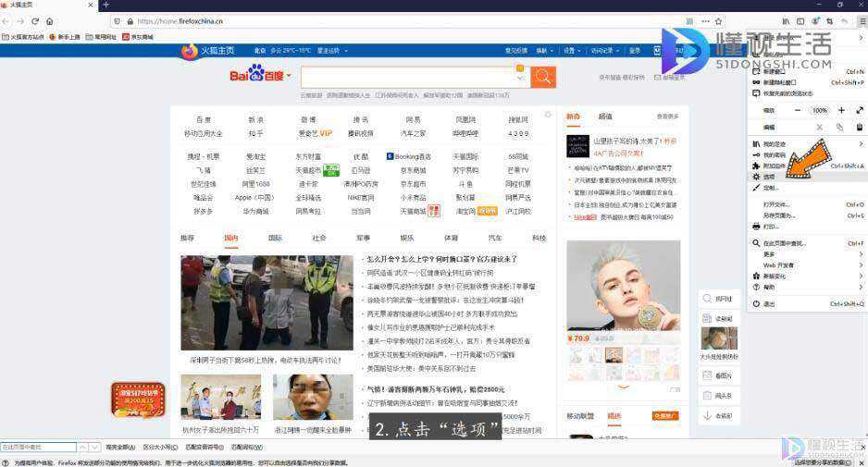Click the tracking protection shield icon
The width and height of the screenshot is (868, 467).
117,21
